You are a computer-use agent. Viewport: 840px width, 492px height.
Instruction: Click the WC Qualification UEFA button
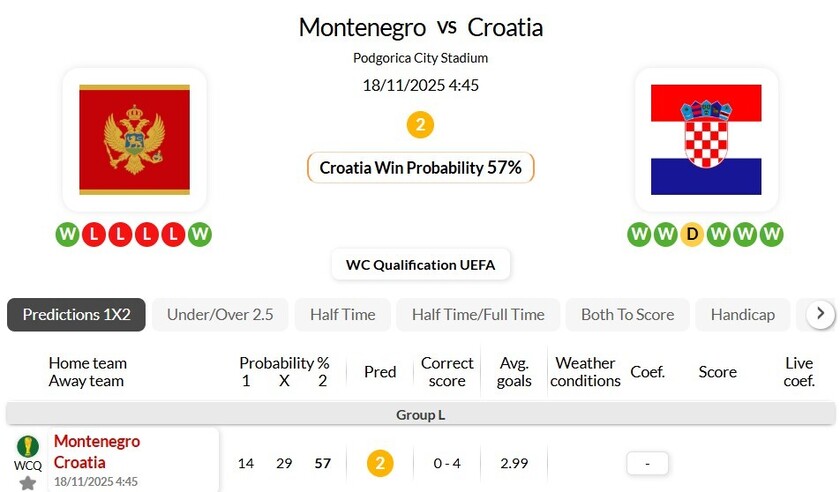tap(420, 264)
